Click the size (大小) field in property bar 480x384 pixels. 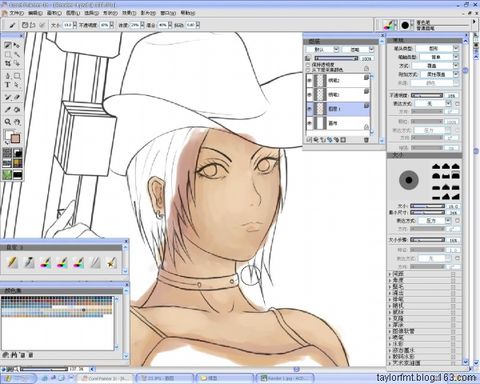(68, 25)
